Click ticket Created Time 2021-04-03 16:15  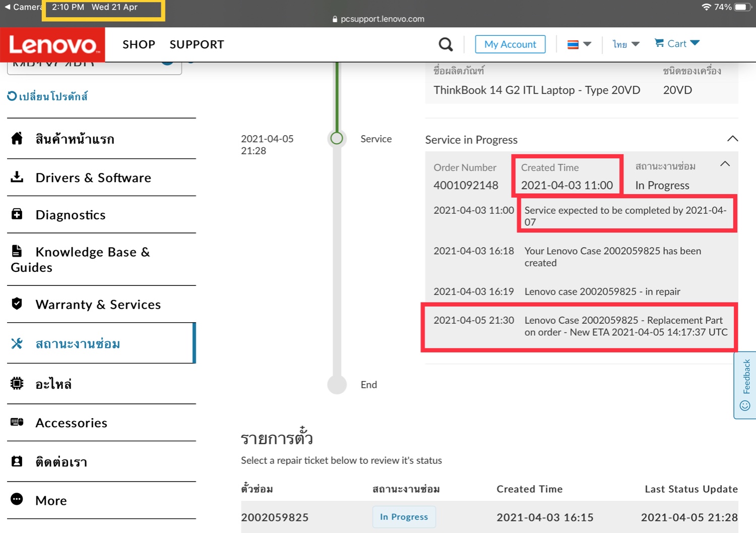(x=545, y=517)
